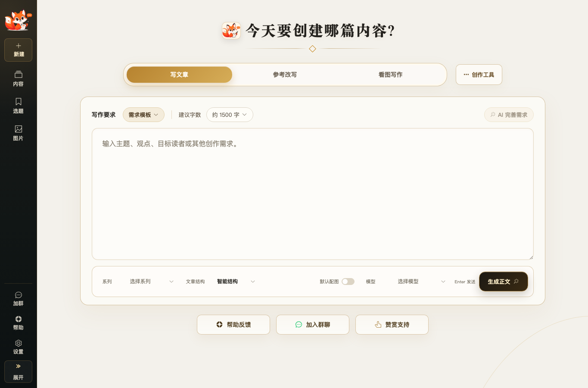Click the fox logo in the sidebar
Viewport: 588px width, 388px height.
click(x=18, y=20)
